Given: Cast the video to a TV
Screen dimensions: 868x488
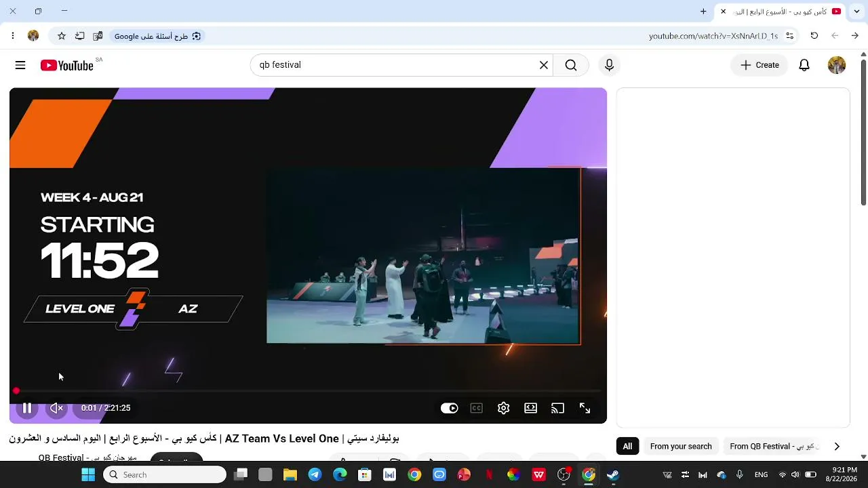Looking at the screenshot, I should coord(557,408).
